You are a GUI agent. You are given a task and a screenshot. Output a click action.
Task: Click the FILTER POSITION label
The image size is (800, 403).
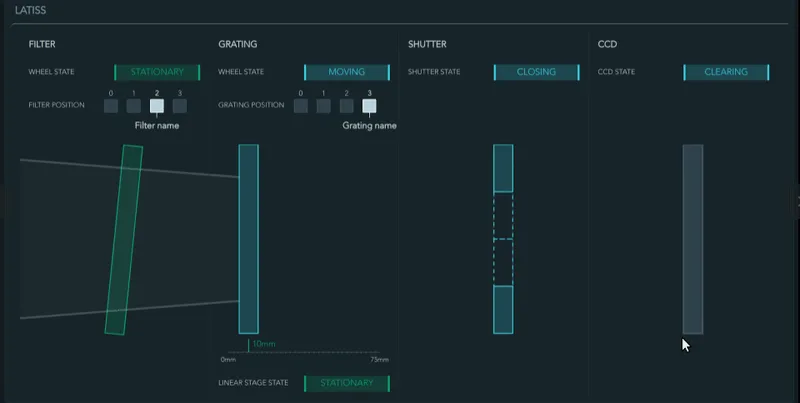point(56,105)
